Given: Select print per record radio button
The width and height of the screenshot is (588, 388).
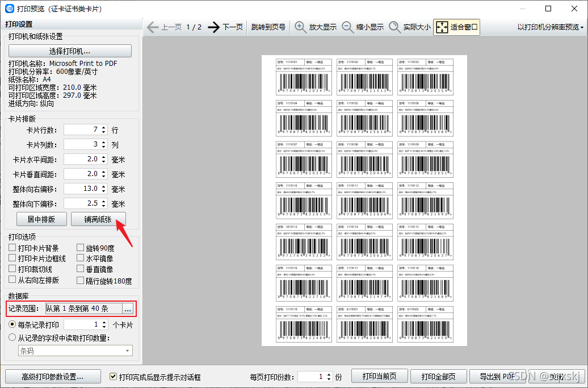Looking at the screenshot, I should point(12,324).
